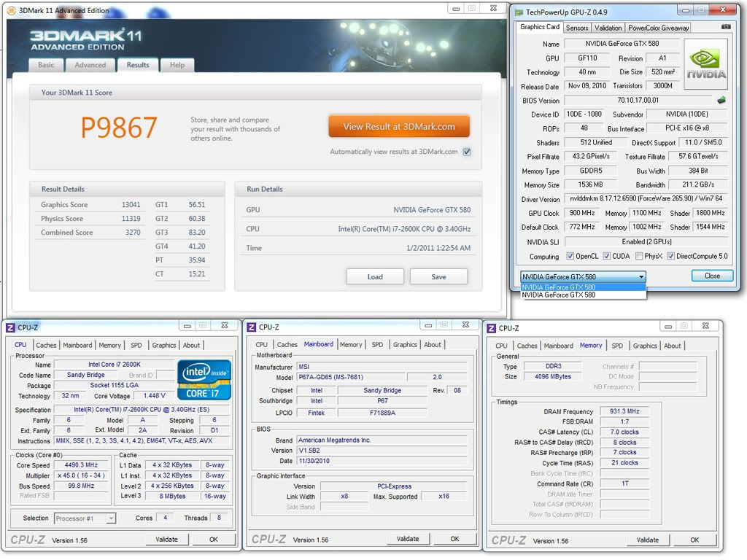Open the Help tab in 3DMark 11
Viewport: 747px width, 560px height.
177,65
